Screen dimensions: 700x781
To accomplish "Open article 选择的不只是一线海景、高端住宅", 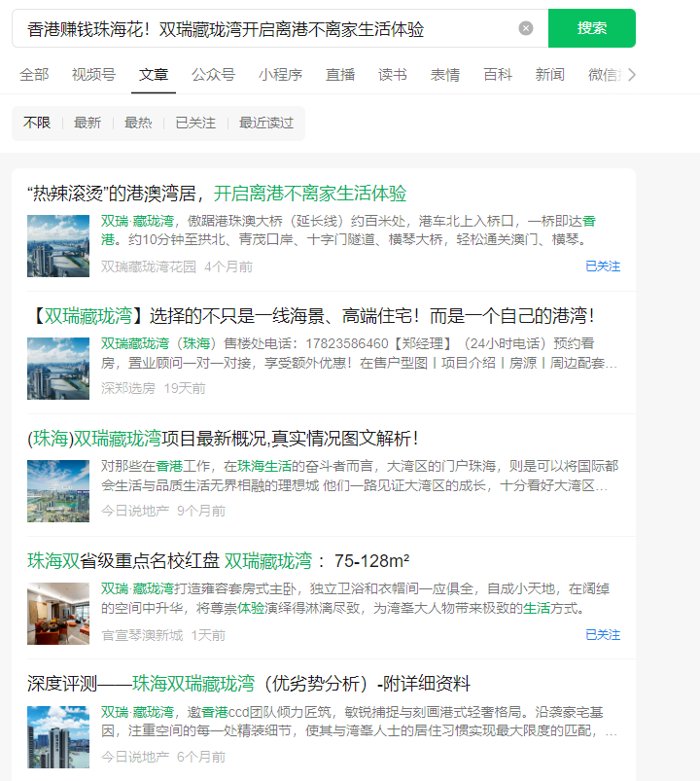I will point(313,316).
